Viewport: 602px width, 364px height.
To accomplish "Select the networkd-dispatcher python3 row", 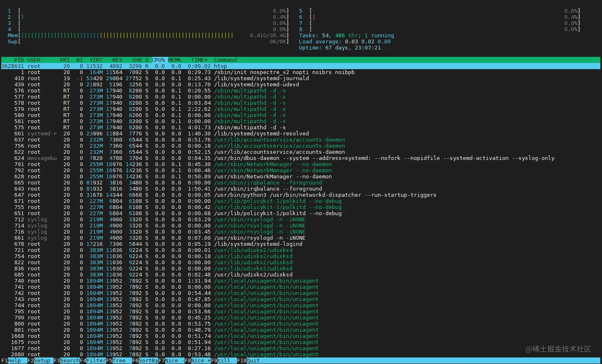I will (x=301, y=195).
